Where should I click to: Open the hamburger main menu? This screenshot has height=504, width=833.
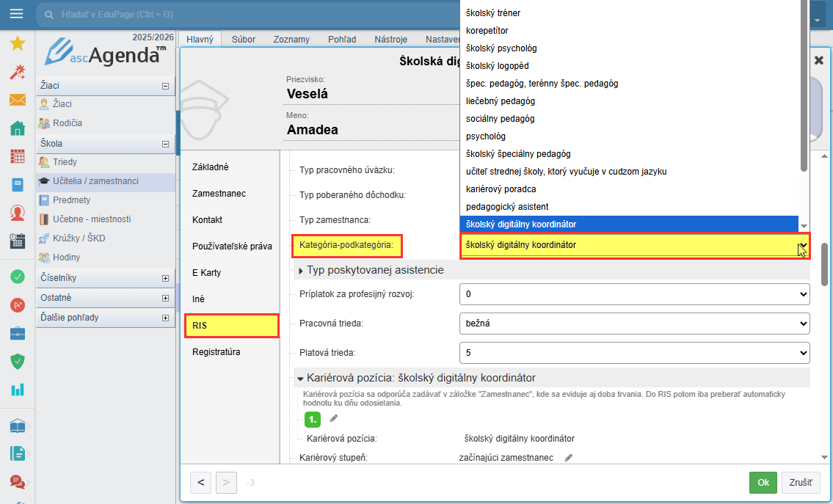[16, 15]
